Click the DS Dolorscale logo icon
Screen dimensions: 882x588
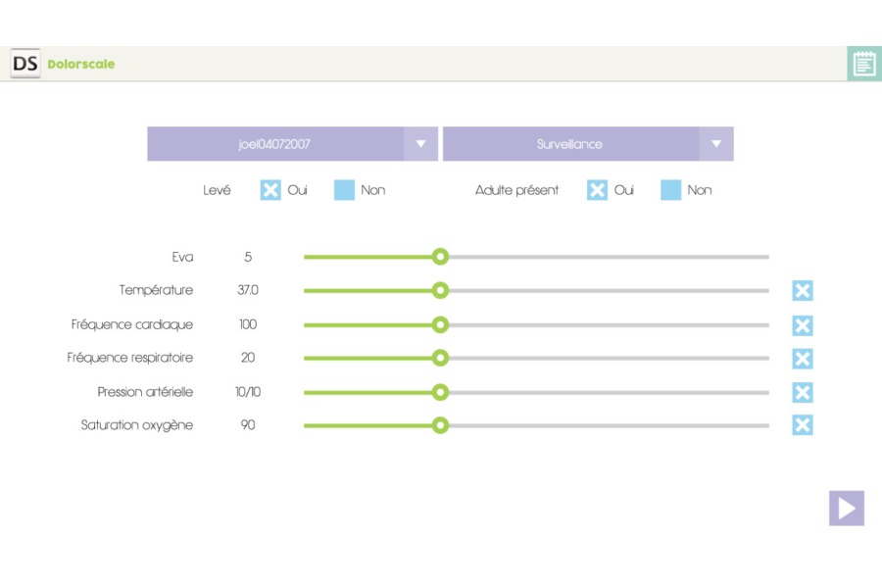pyautogui.click(x=25, y=64)
